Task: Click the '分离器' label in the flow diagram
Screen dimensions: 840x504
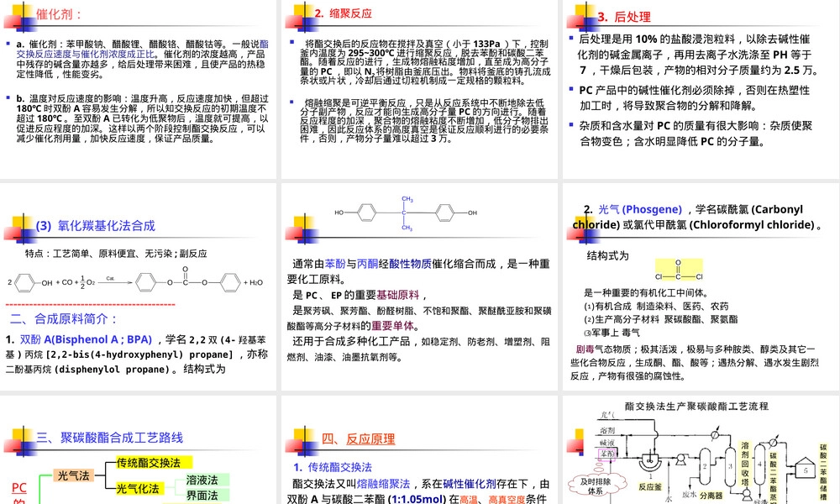Action: tap(711, 496)
